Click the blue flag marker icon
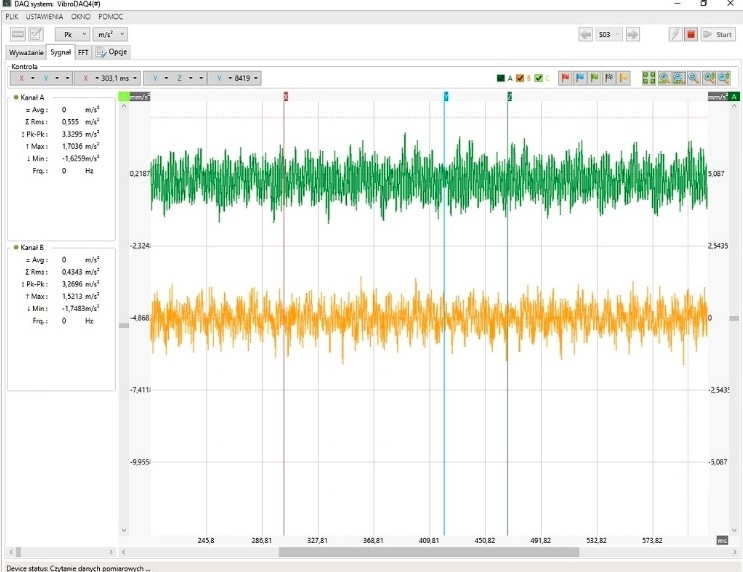This screenshot has height=572, width=743. pos(579,78)
